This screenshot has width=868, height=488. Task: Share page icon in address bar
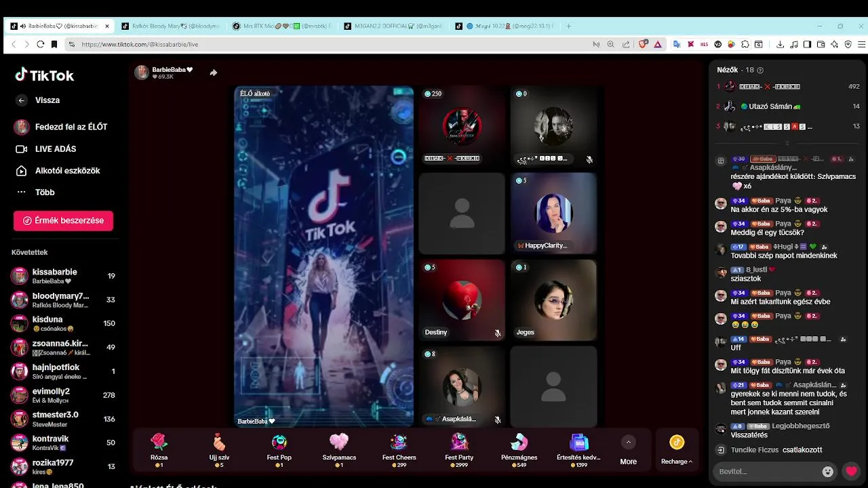626,44
